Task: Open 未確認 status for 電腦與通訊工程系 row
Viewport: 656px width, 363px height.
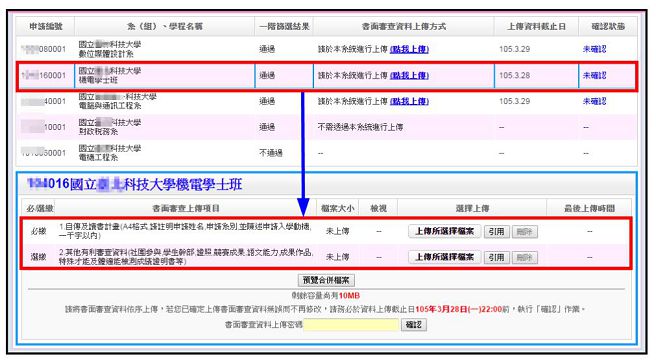Action: (x=594, y=101)
